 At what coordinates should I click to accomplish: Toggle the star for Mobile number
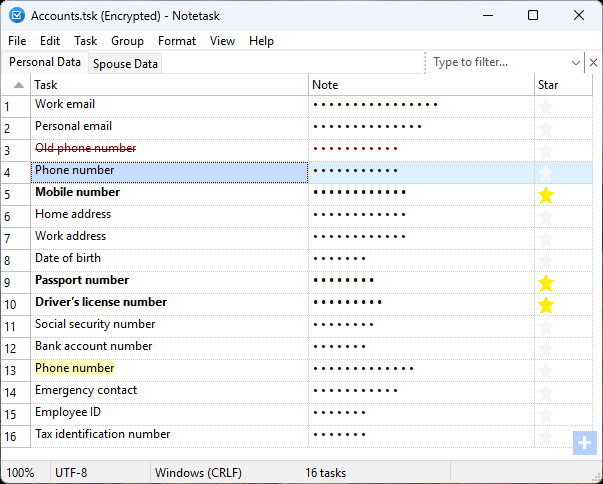pyautogui.click(x=546, y=195)
